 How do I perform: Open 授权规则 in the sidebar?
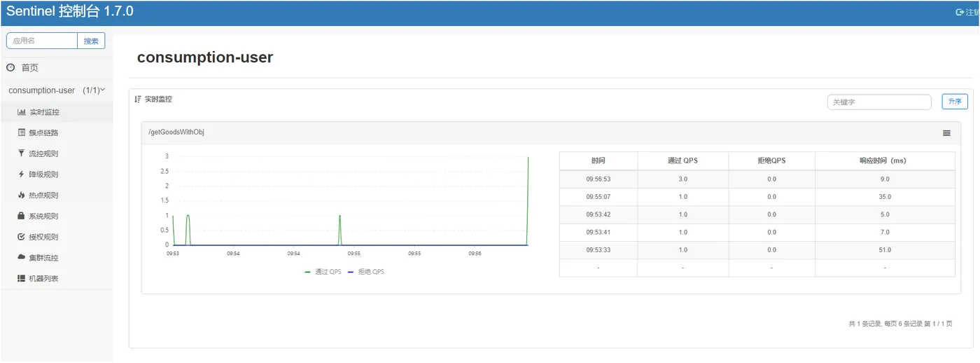pyautogui.click(x=56, y=237)
